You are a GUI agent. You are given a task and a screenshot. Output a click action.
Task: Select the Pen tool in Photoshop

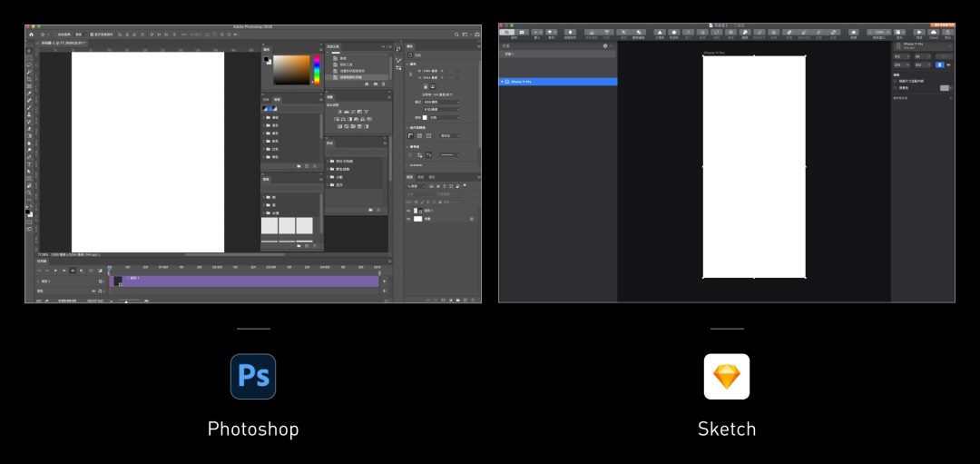(29, 157)
